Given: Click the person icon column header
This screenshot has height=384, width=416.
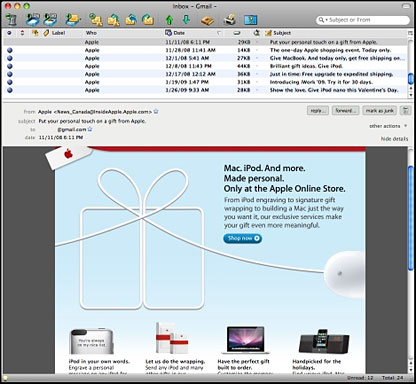Looking at the screenshot, I should (x=256, y=33).
